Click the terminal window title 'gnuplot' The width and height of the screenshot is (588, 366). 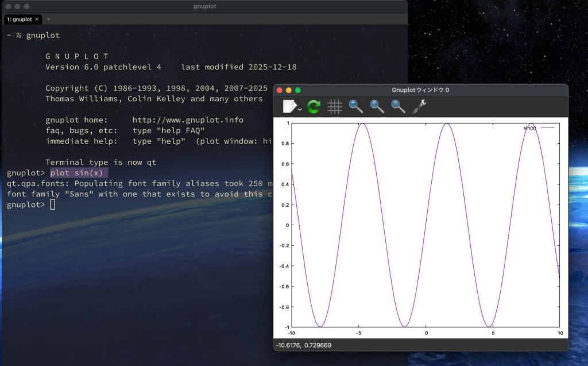click(x=204, y=6)
